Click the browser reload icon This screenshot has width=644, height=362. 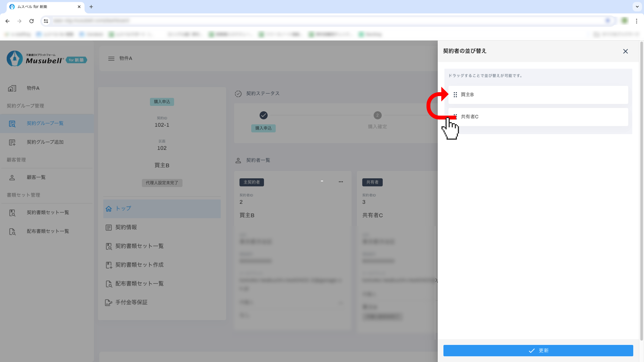[x=31, y=21]
